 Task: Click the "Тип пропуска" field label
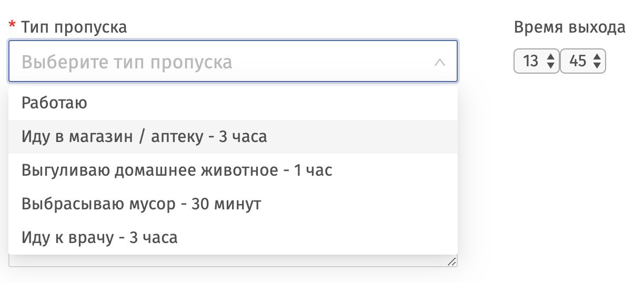point(74,27)
